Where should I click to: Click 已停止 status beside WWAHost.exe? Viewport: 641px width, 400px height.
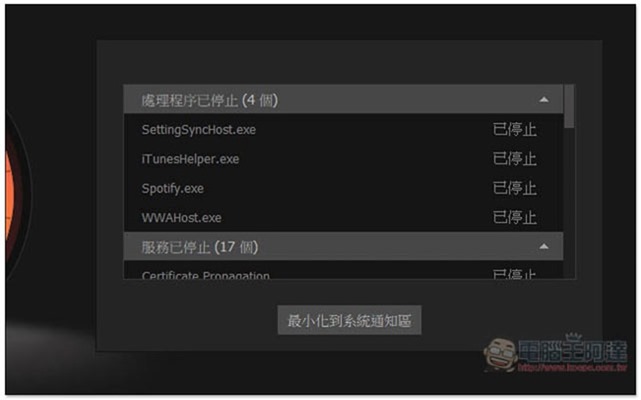click(x=515, y=217)
